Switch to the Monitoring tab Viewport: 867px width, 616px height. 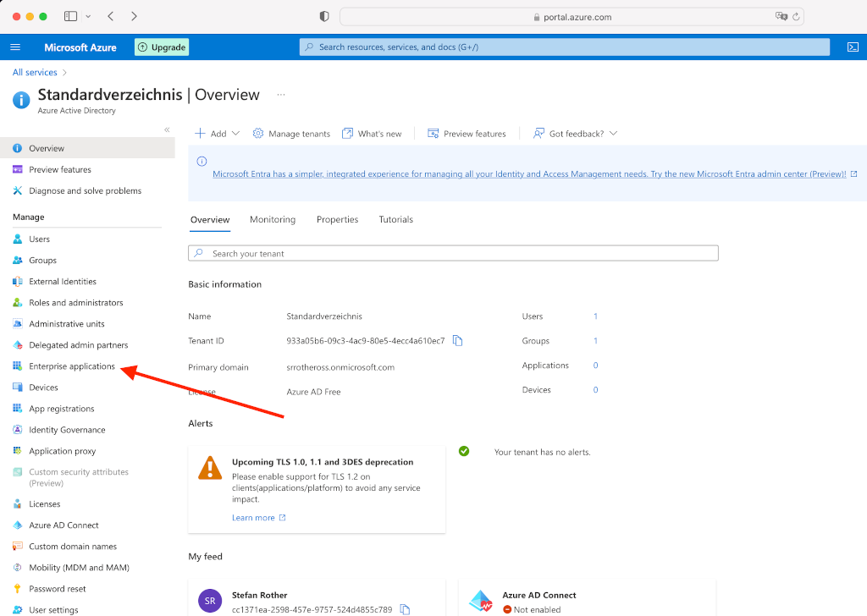point(273,219)
